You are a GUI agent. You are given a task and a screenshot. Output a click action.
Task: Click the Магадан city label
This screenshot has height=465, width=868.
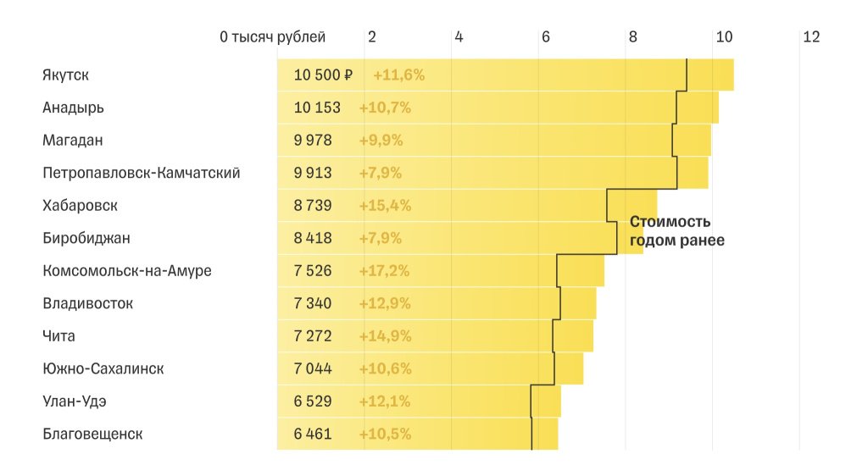click(x=72, y=141)
